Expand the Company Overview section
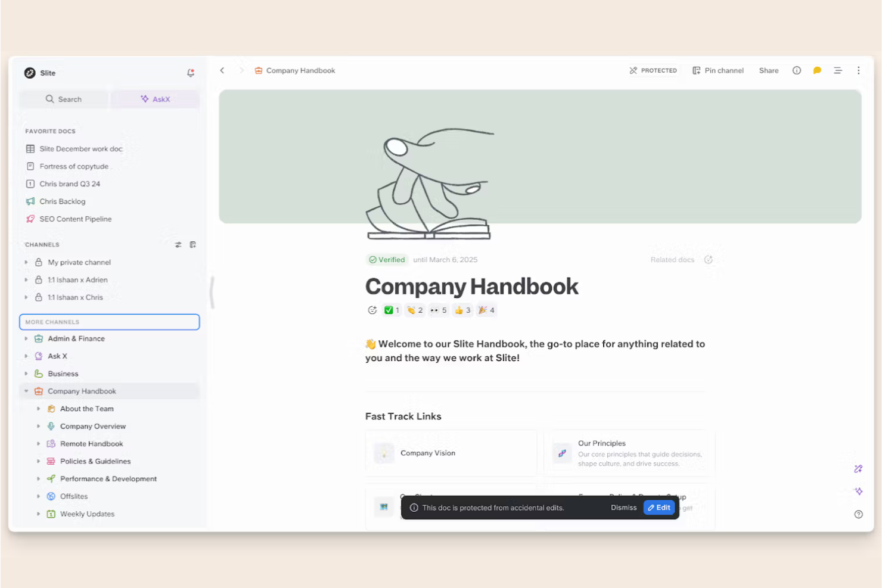882x588 pixels. pos(38,426)
